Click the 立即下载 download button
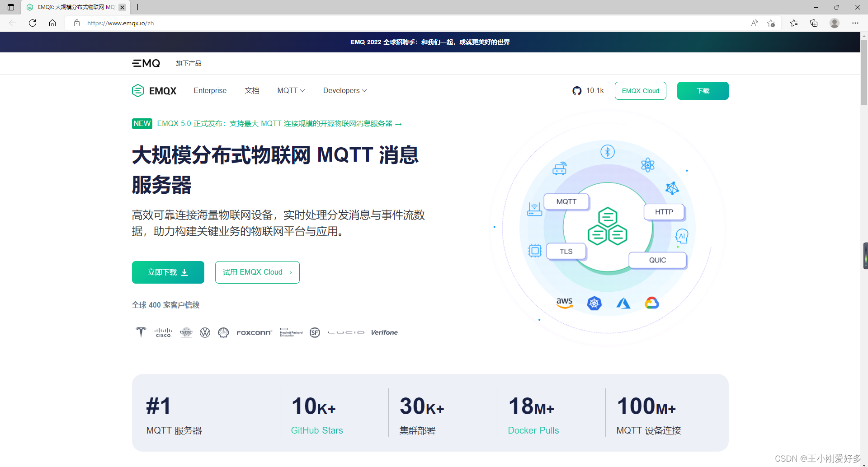 168,272
